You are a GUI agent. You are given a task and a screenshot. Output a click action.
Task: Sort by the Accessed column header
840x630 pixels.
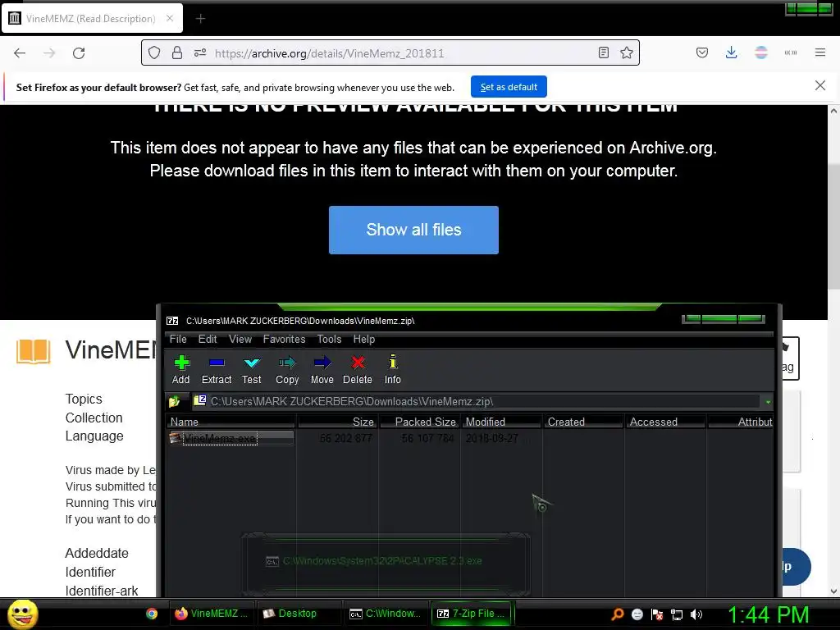tap(666, 422)
